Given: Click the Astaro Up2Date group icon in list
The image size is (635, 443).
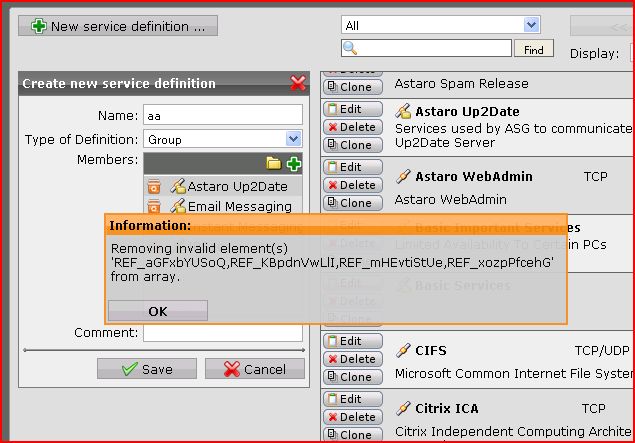Looking at the screenshot, I should click(403, 111).
